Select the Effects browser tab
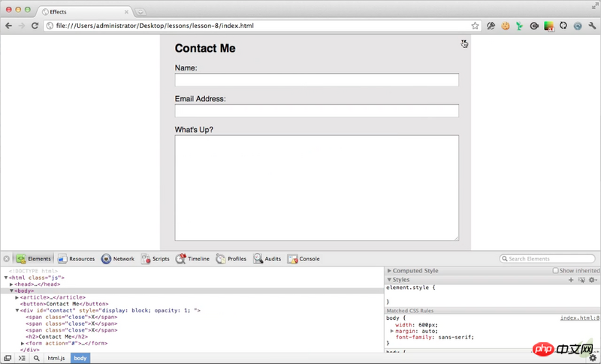 point(84,12)
